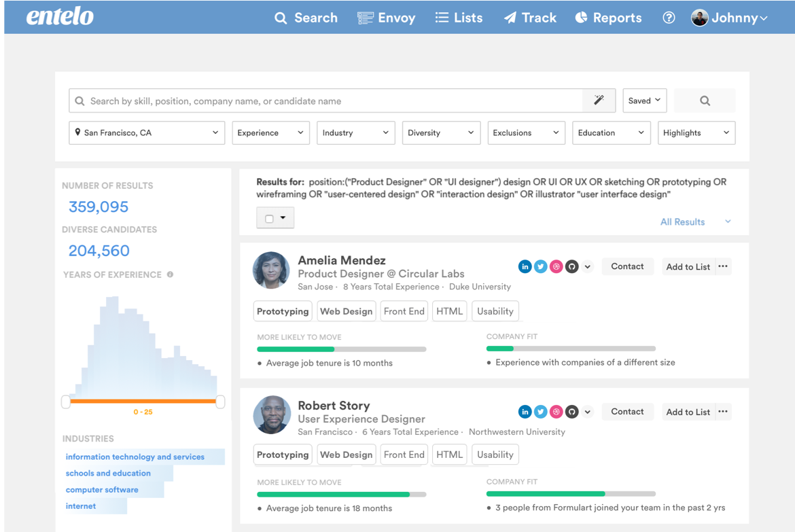
Task: Toggle the Usability tag for Robert Story
Action: (x=495, y=455)
